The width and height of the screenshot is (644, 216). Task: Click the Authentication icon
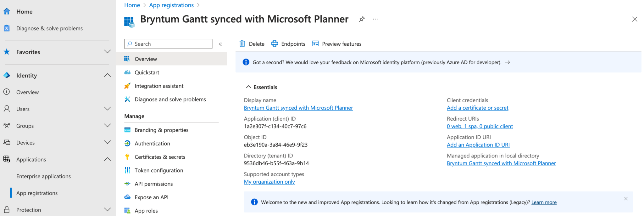coord(127,143)
